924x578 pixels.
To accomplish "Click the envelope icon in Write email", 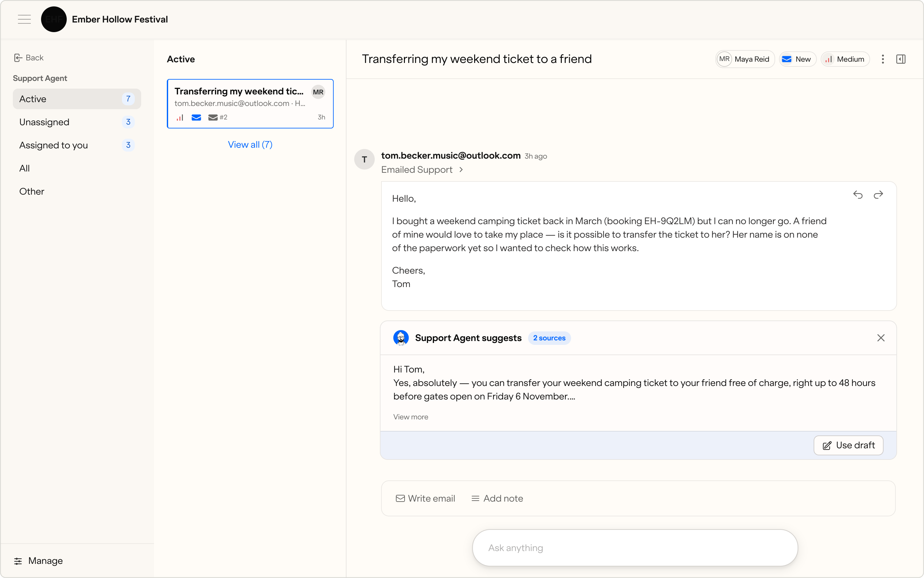I will tap(400, 498).
